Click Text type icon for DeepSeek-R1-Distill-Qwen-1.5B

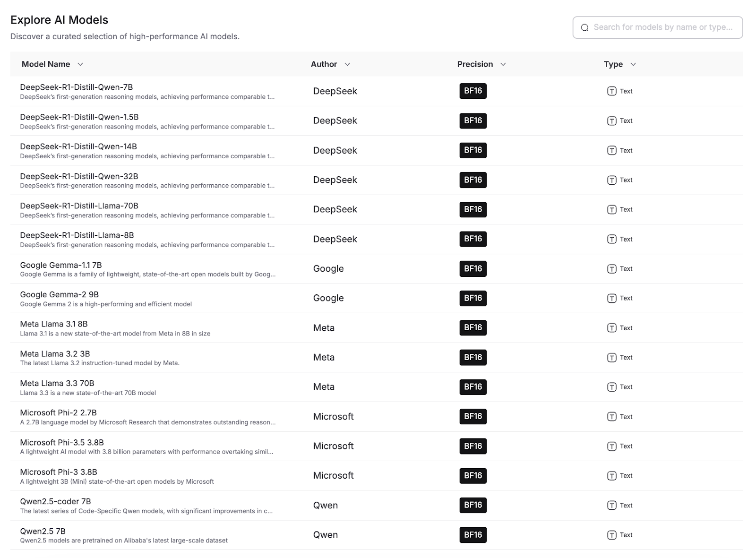click(x=611, y=121)
